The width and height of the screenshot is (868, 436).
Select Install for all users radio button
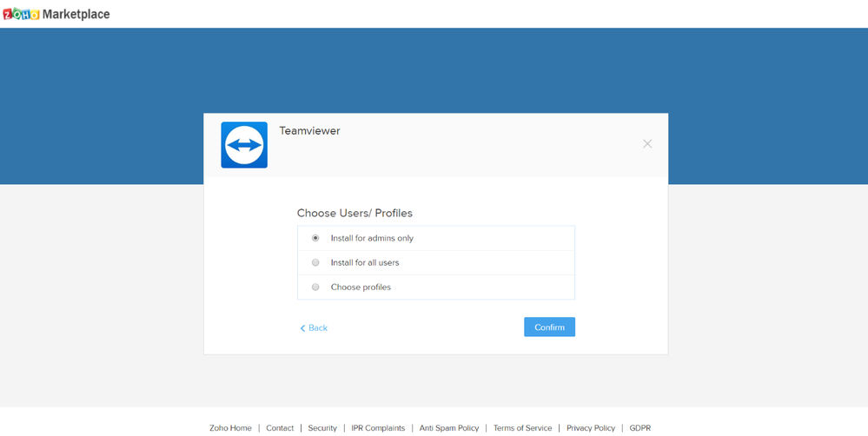pos(315,262)
